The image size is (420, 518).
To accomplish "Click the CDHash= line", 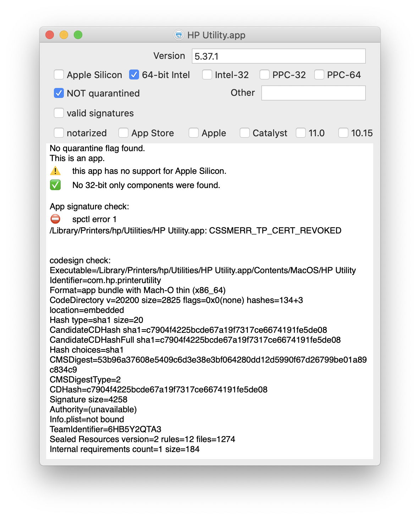I will tap(159, 390).
